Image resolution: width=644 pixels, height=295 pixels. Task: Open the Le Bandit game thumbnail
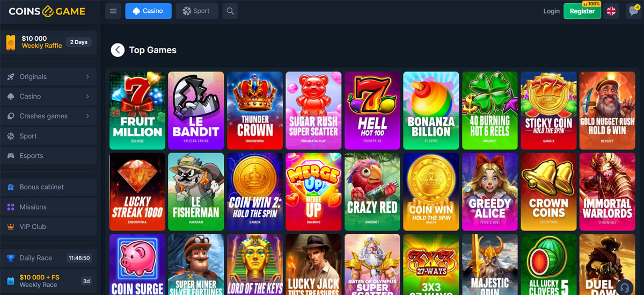point(196,111)
